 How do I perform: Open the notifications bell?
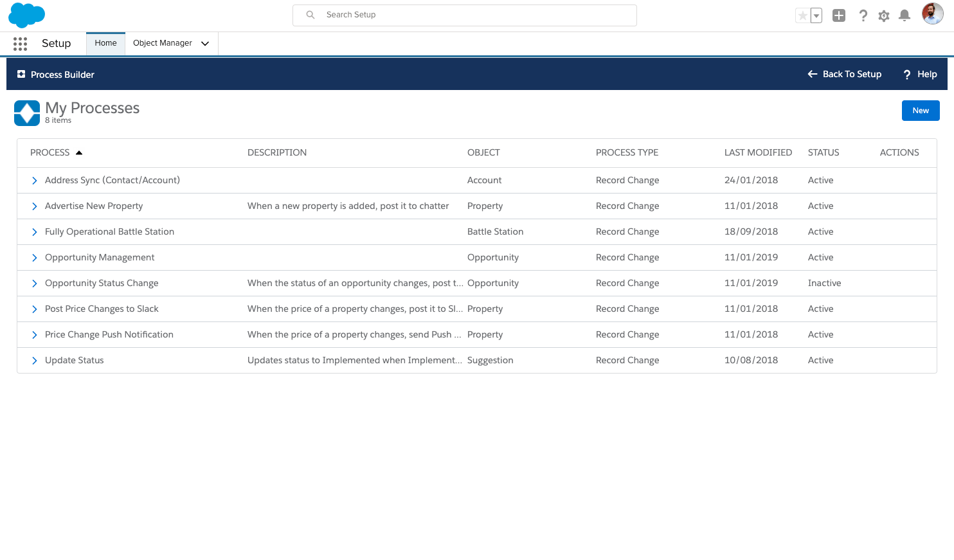point(905,15)
